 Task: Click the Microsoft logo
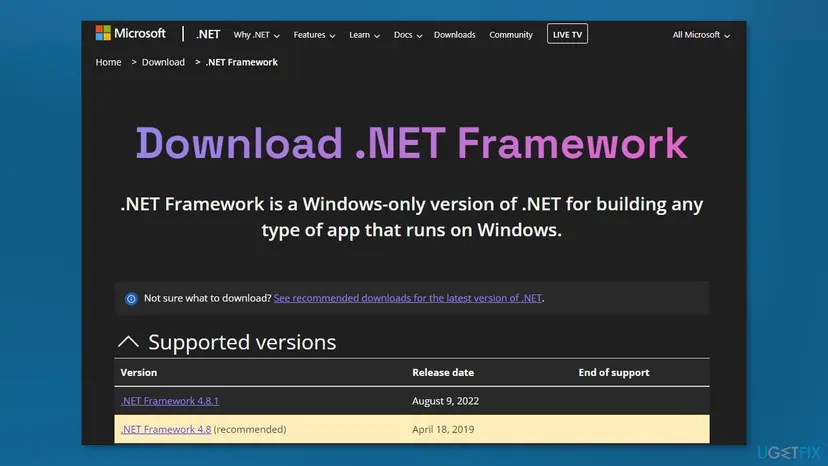point(130,33)
